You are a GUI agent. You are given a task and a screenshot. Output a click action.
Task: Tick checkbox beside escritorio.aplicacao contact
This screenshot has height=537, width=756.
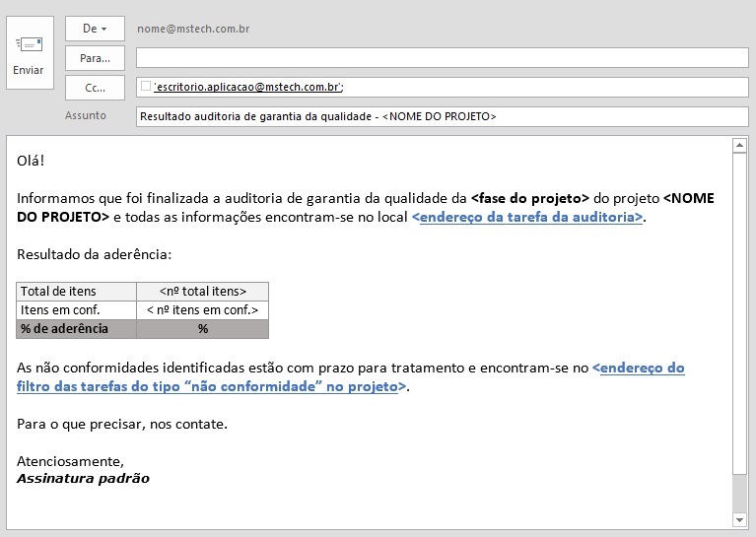click(146, 87)
